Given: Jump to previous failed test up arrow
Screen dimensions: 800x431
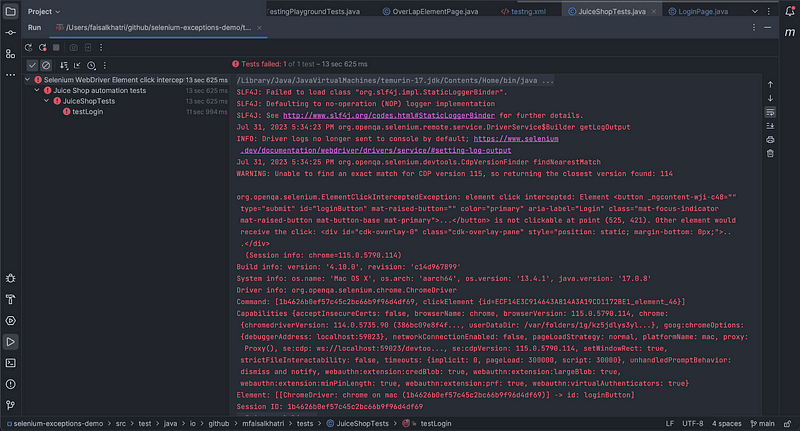Looking at the screenshot, I should (770, 85).
